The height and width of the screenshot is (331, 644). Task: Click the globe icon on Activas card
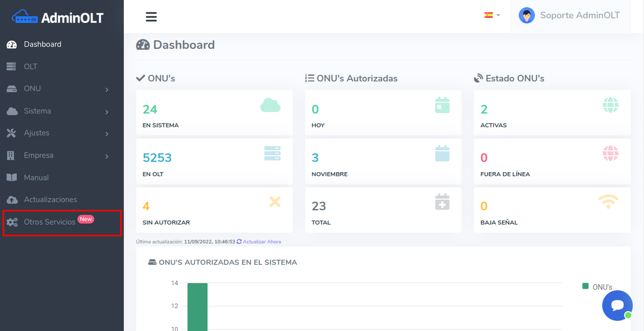coord(610,105)
